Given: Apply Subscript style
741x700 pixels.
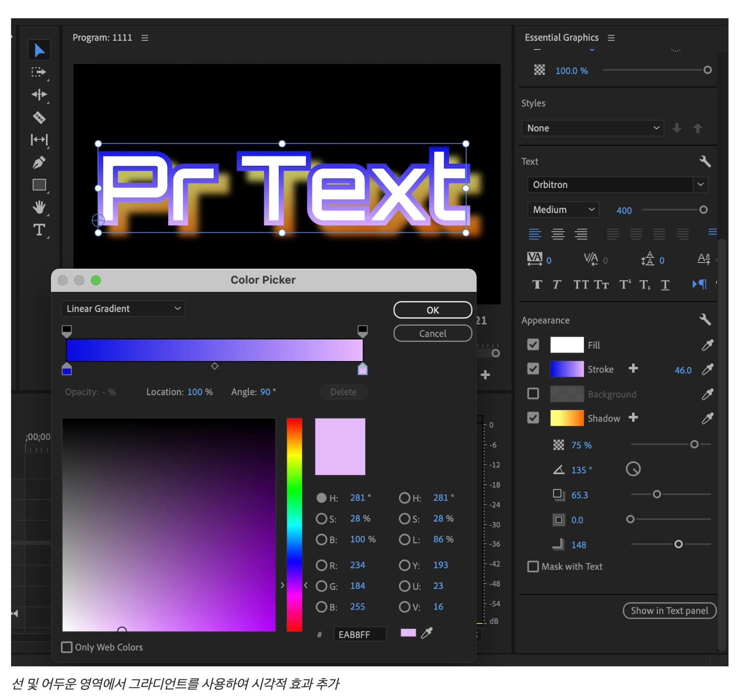Looking at the screenshot, I should [x=645, y=285].
